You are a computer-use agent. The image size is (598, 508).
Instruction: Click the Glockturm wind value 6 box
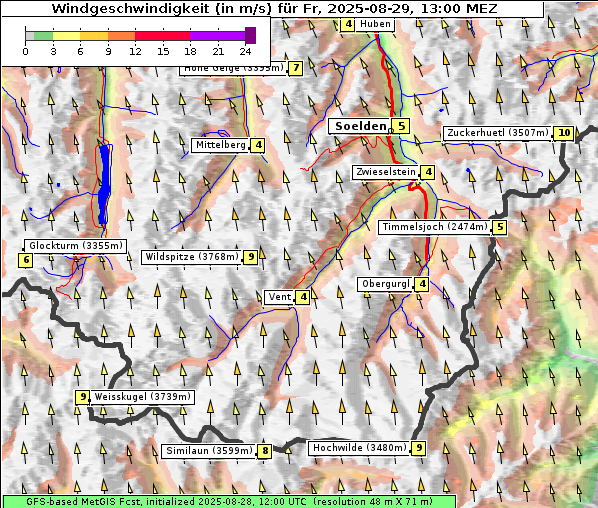click(x=26, y=260)
